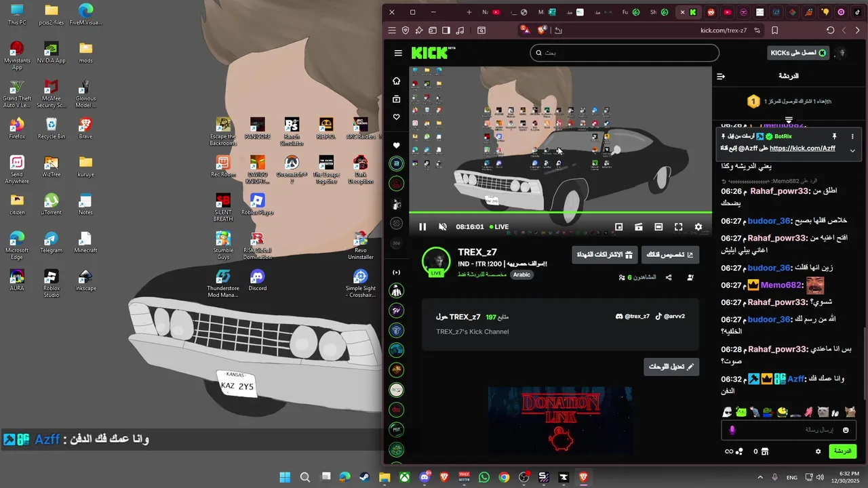Click the green Chat send button
The width and height of the screenshot is (868, 488).
842,451
